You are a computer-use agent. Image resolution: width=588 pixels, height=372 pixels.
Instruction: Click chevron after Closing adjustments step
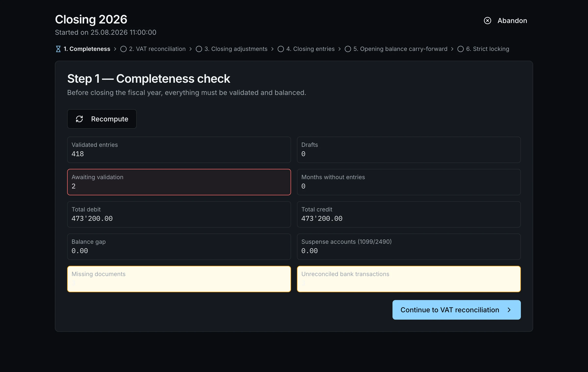click(x=272, y=49)
